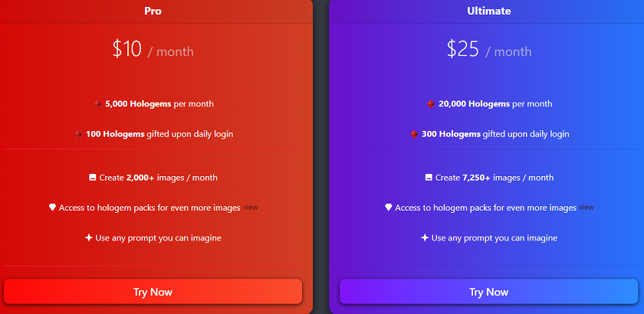Click the Try Now button on Pro plan
The height and width of the screenshot is (314, 644).
click(x=153, y=292)
